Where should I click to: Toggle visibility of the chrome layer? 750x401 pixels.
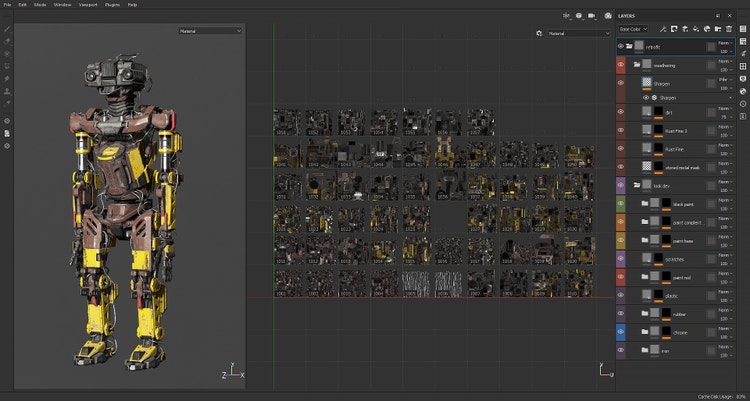621,331
